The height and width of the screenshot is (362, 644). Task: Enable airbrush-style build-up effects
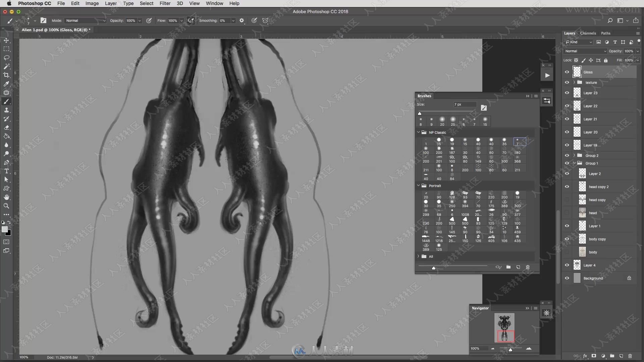pyautogui.click(x=191, y=20)
